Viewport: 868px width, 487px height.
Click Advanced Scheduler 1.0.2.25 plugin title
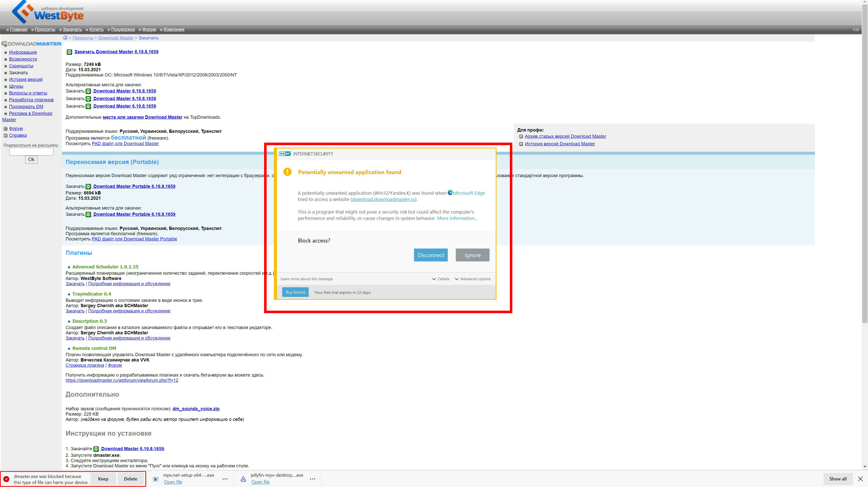tap(105, 267)
